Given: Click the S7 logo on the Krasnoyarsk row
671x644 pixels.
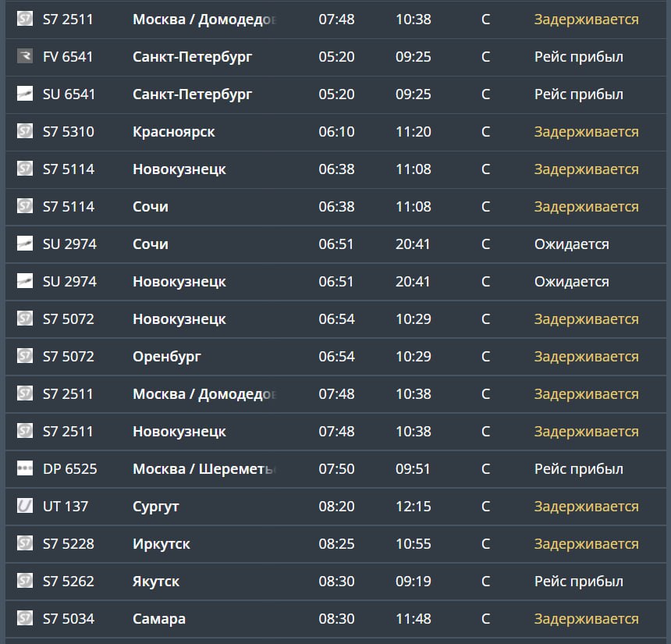Looking at the screenshot, I should 25,131.
